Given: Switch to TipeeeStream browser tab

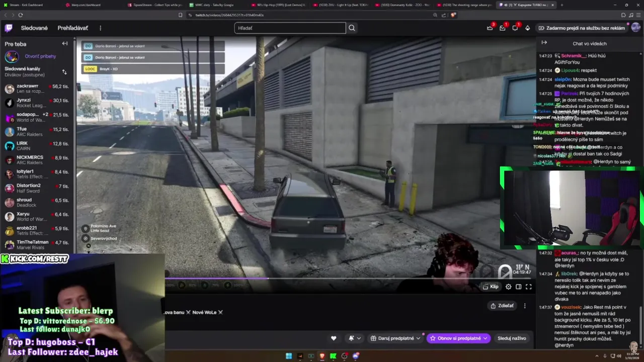Looking at the screenshot, I should coord(154,5).
